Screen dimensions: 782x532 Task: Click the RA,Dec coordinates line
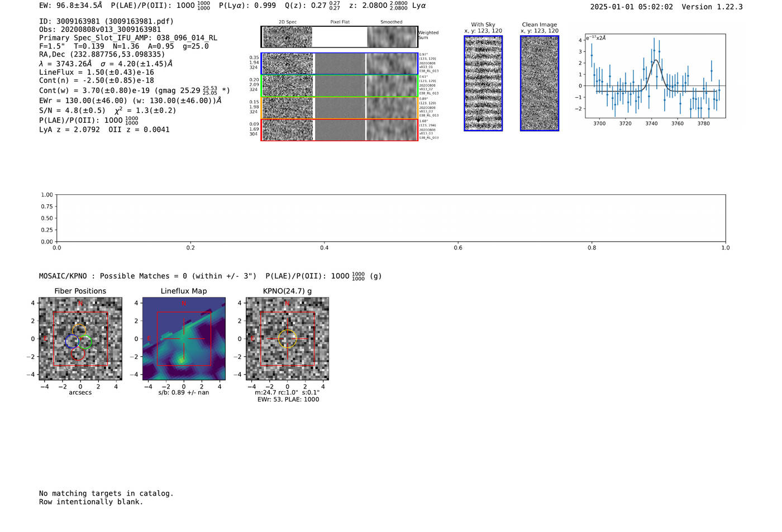click(102, 55)
